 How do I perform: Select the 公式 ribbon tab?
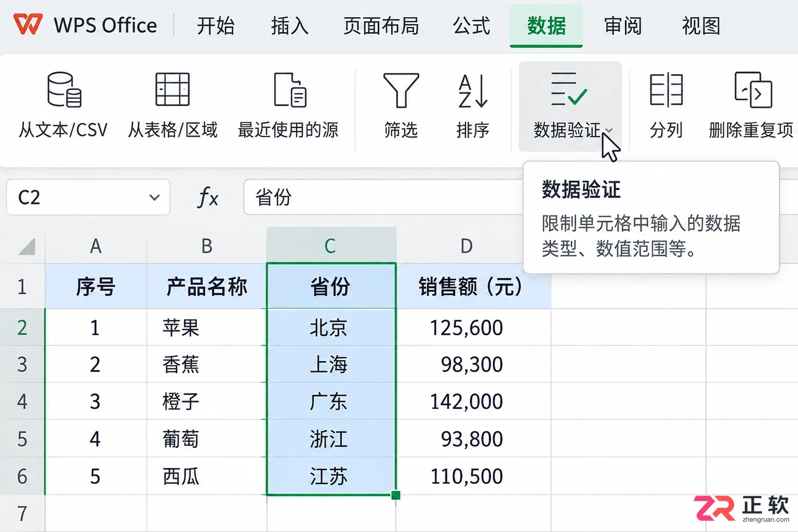(471, 26)
